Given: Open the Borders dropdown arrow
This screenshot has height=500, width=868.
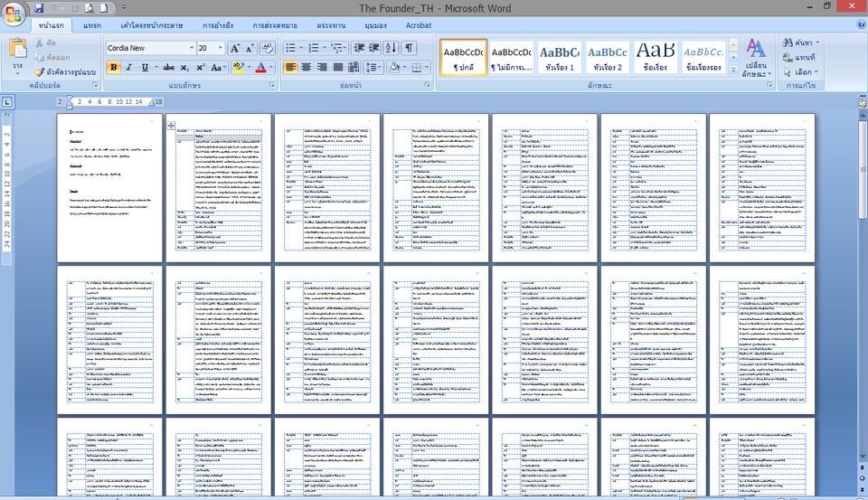Looking at the screenshot, I should pos(426,68).
